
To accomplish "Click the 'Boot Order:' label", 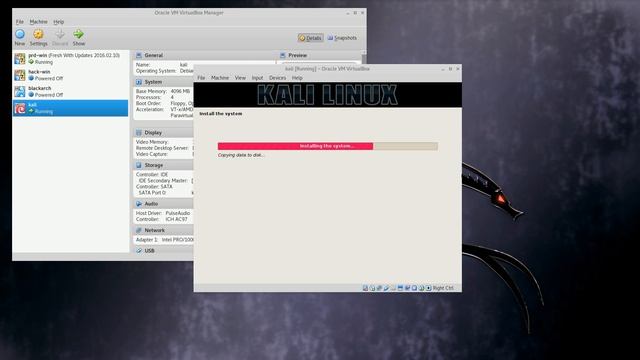I will coord(149,104).
